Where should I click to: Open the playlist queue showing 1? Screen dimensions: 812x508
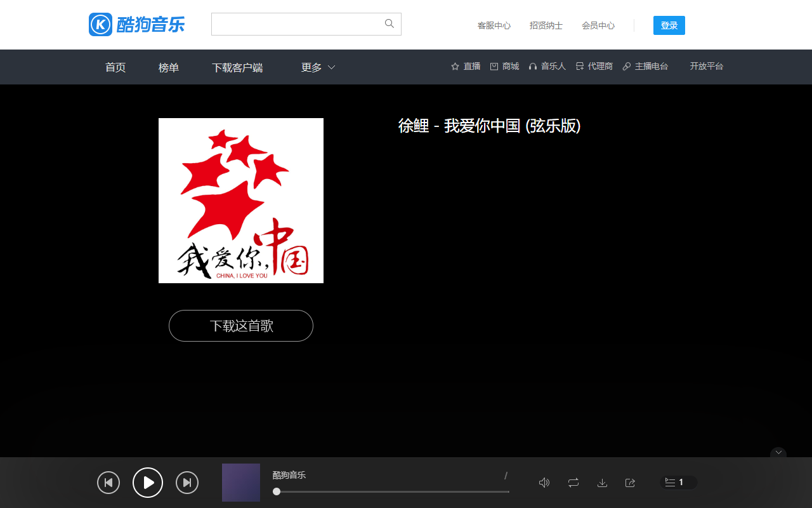[678, 483]
